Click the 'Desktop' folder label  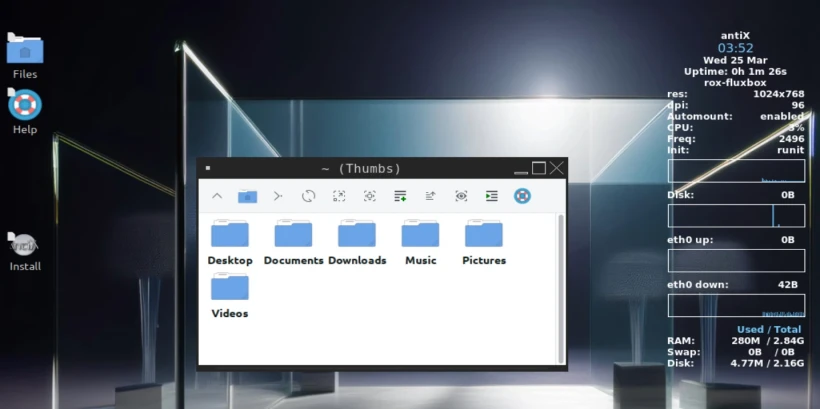[x=230, y=260]
